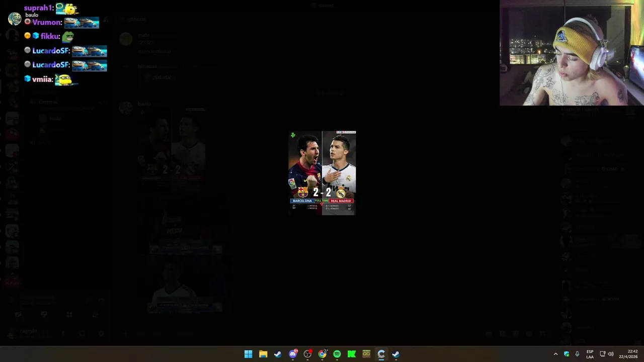Click the Barcelona 2-2 Real Madrid image preview
The height and width of the screenshot is (362, 644).
point(322,173)
